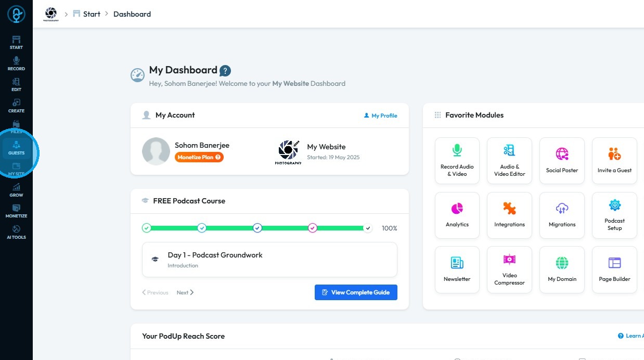Click the View Complete Guide button
The width and height of the screenshot is (644, 360).
(356, 292)
